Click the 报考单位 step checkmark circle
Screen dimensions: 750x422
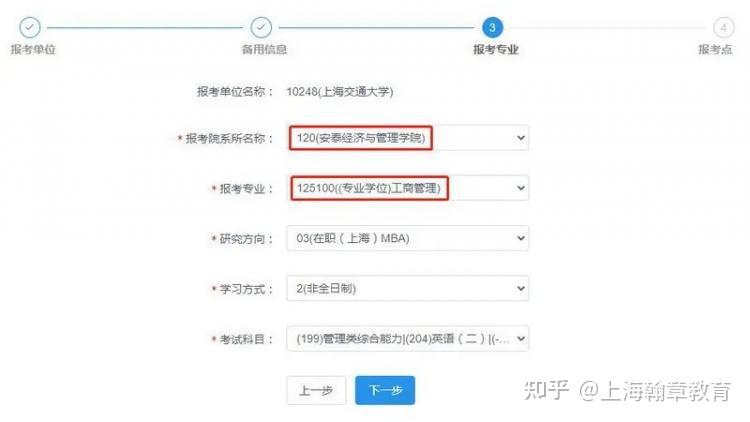30,27
